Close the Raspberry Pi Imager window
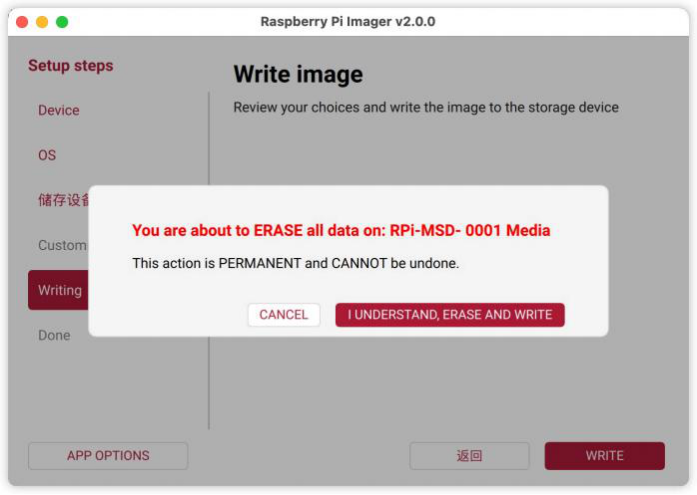 (22, 22)
